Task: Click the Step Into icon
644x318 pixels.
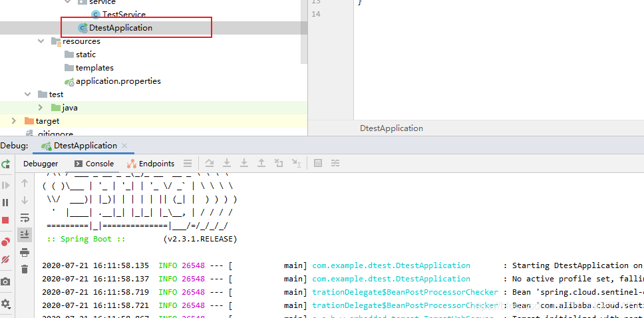Action: [227, 164]
